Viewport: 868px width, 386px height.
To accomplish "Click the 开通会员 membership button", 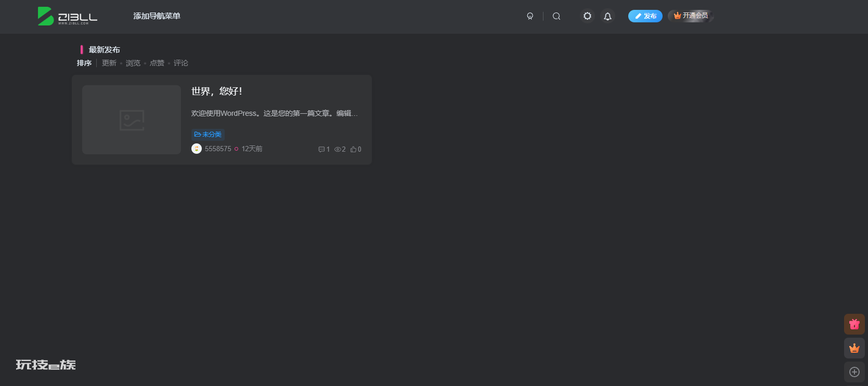I will tap(691, 16).
